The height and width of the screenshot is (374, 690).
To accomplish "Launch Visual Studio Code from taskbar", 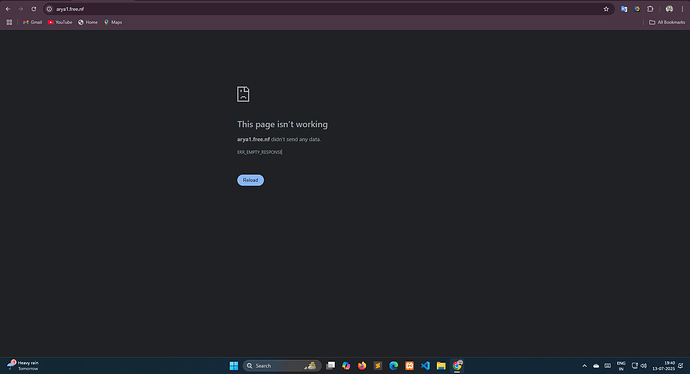I will click(x=425, y=366).
